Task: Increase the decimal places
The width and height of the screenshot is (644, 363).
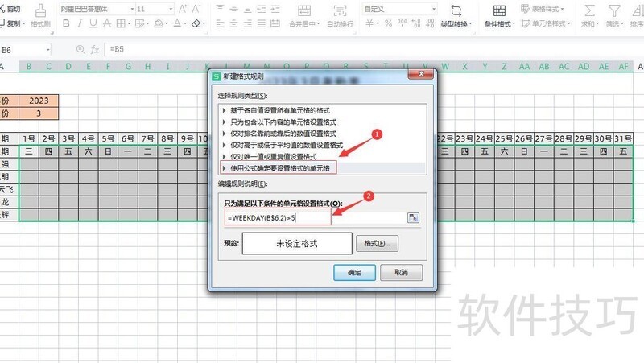Action: [x=416, y=23]
